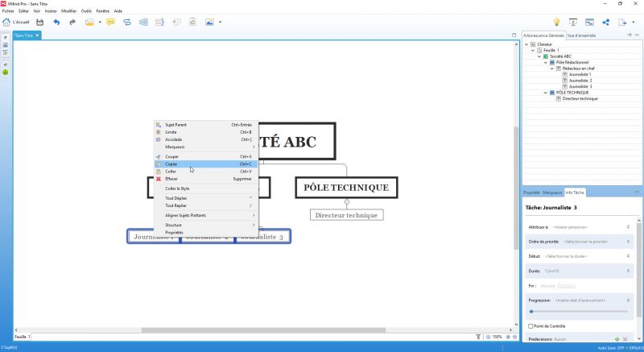Start presentation mode icon

click(x=573, y=23)
